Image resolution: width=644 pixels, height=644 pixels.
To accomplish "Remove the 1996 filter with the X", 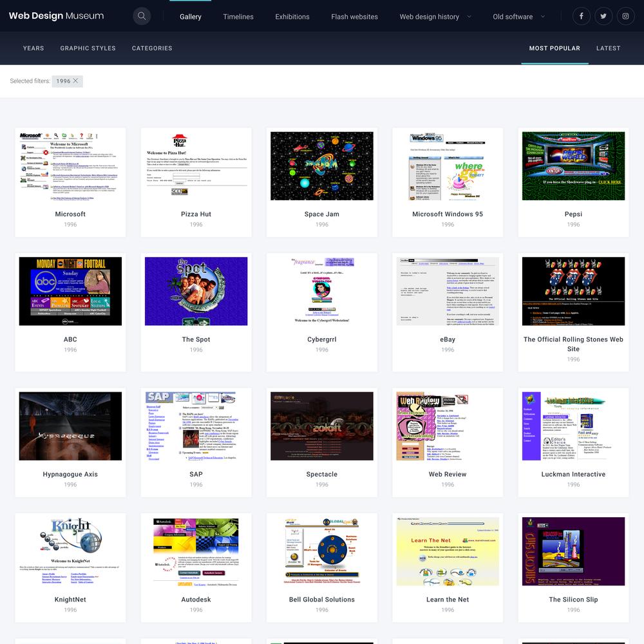I will click(75, 81).
